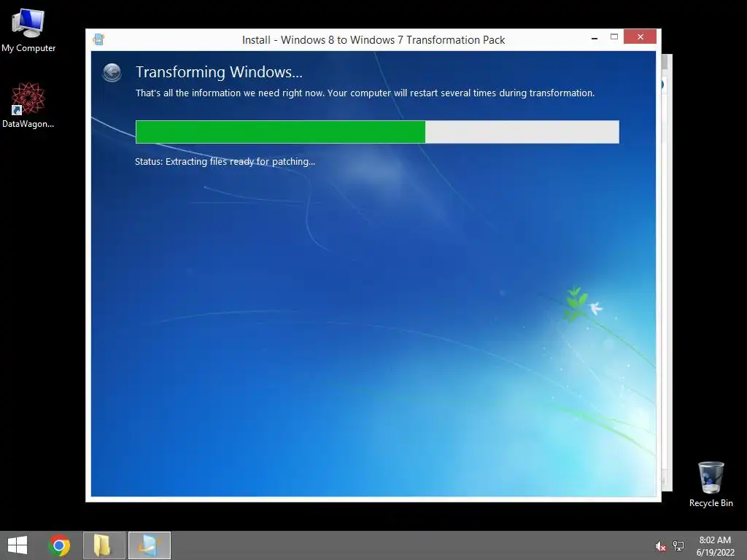747x560 pixels.
Task: Open the Recycle Bin icon
Action: (711, 484)
